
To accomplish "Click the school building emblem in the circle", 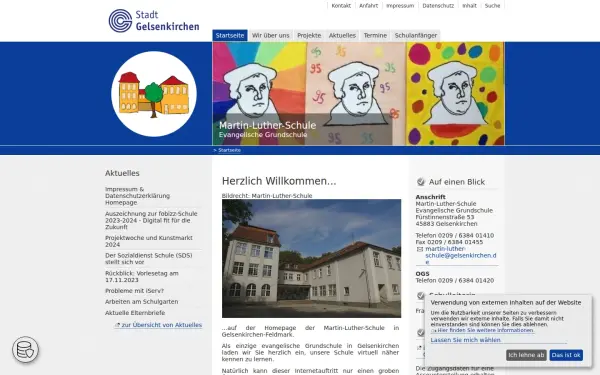I will pos(154,94).
